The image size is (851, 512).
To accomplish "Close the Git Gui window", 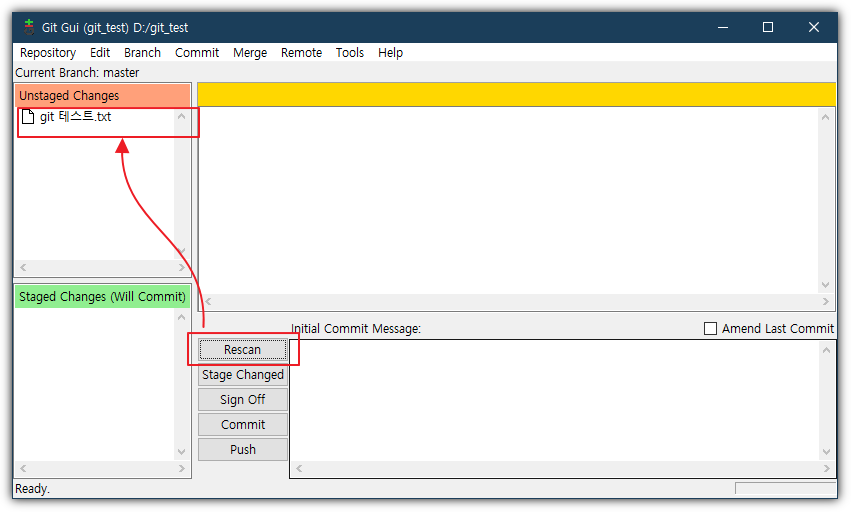I will click(x=814, y=27).
